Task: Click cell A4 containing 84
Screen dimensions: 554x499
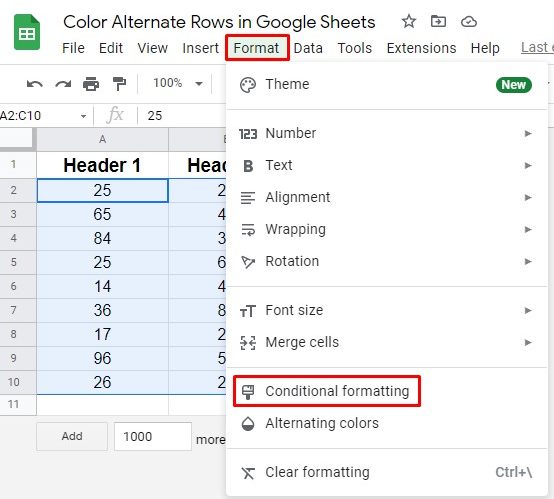Action: pyautogui.click(x=102, y=239)
